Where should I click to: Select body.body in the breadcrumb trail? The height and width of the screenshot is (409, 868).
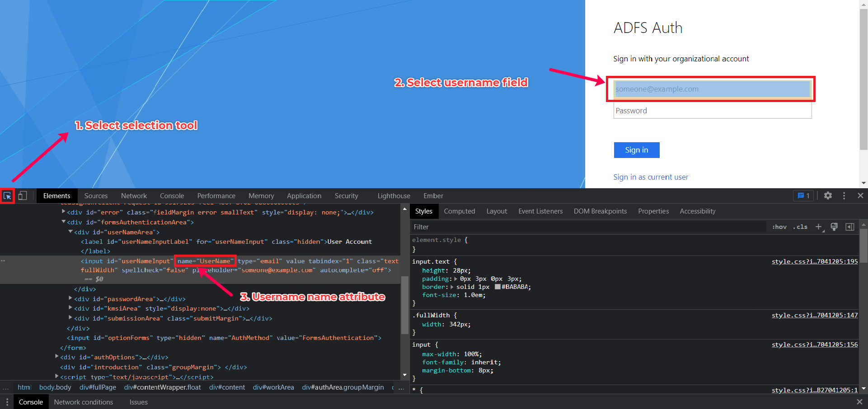[x=55, y=387]
